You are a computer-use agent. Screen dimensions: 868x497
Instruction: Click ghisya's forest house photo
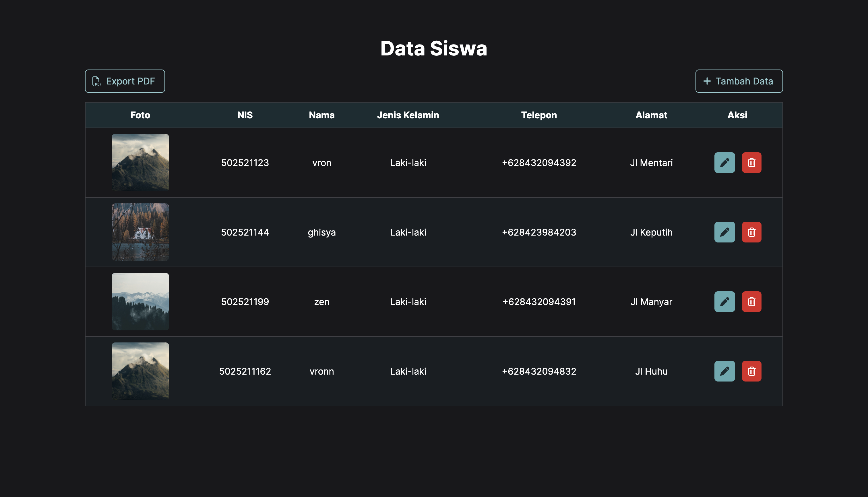tap(140, 232)
